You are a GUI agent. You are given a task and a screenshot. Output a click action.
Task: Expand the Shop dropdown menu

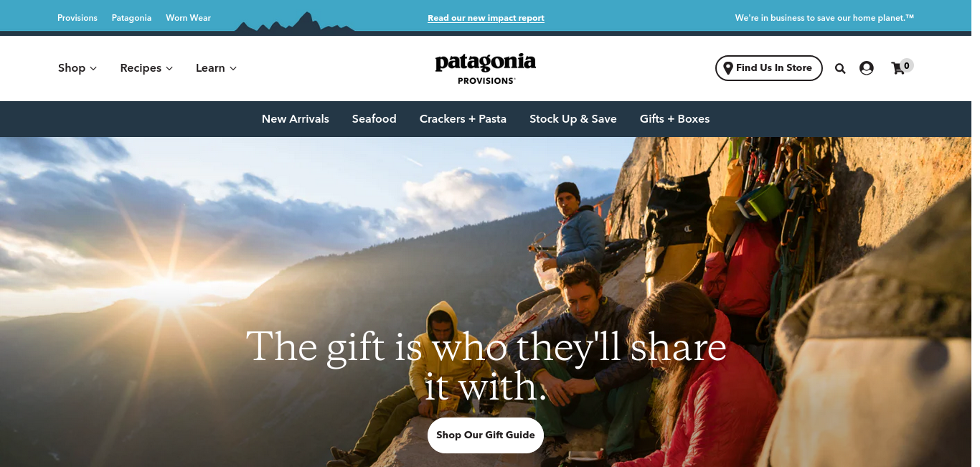(77, 68)
